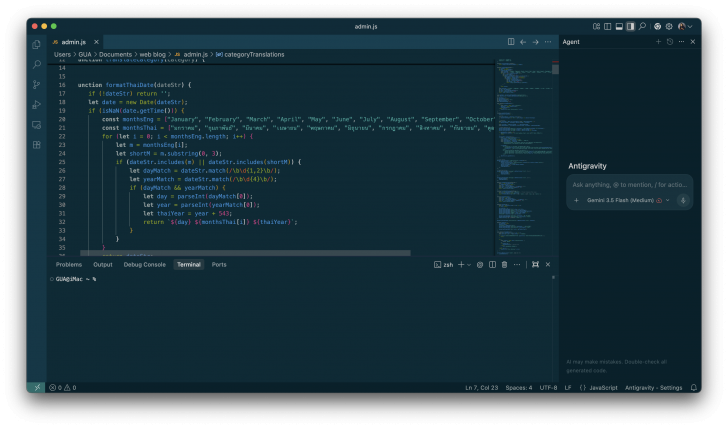This screenshot has width=728, height=428.
Task: Click the magnifier search icon in title bar
Action: [x=642, y=26]
